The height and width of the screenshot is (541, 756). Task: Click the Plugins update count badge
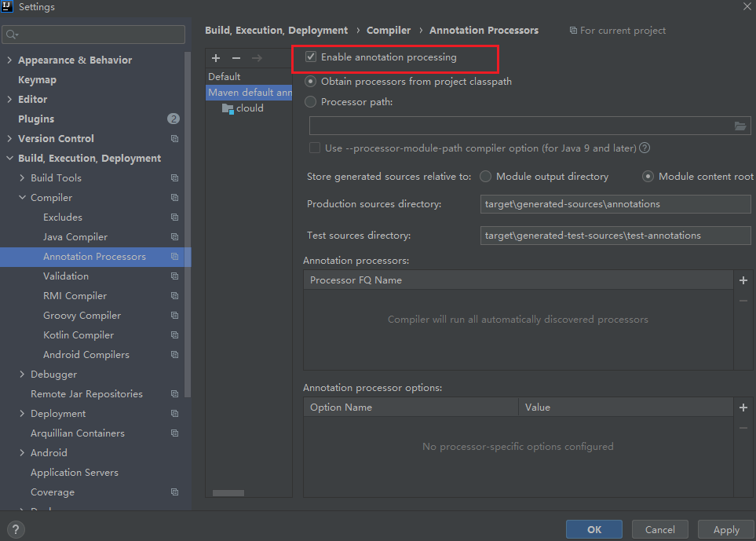click(x=173, y=119)
